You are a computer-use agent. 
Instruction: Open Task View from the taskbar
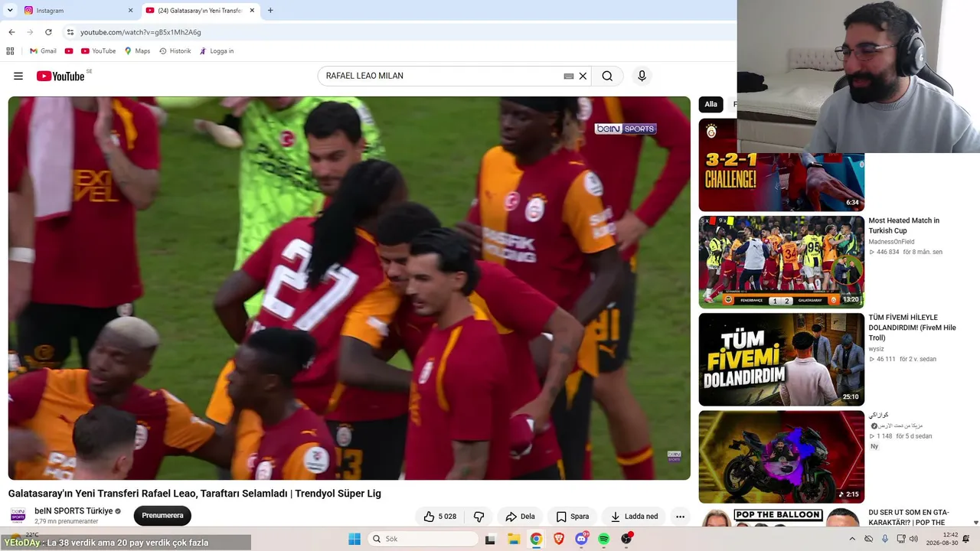490,539
